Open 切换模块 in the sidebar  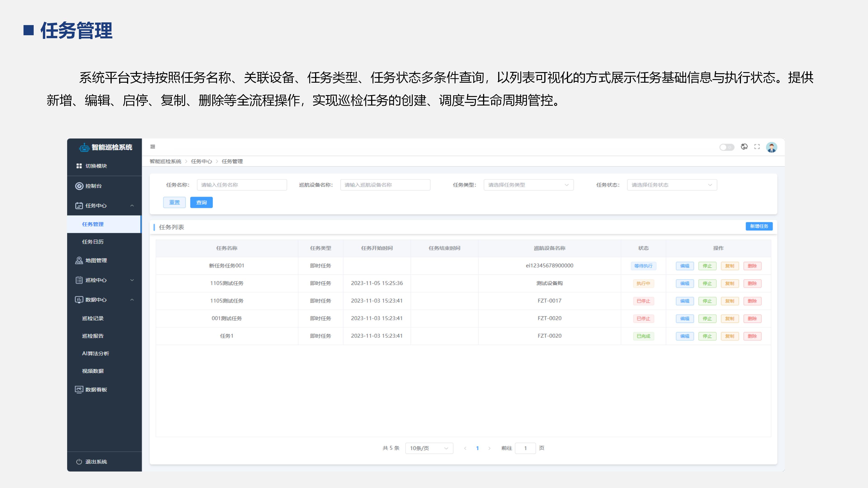pyautogui.click(x=104, y=166)
